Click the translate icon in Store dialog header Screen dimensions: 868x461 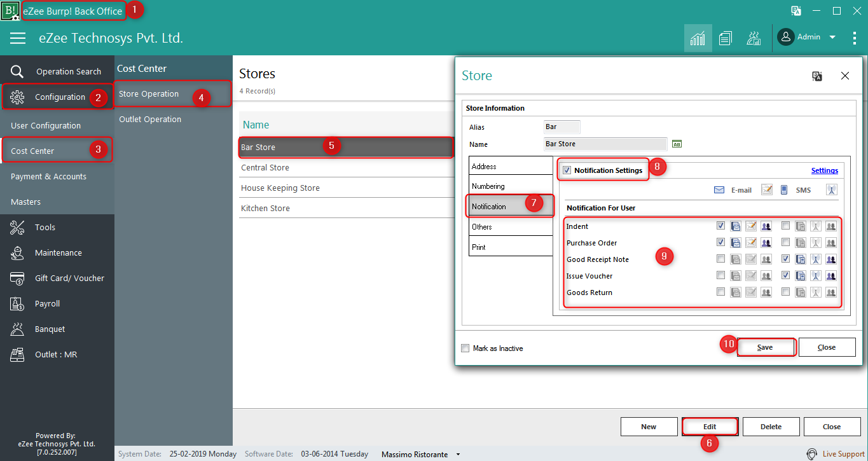click(x=817, y=76)
